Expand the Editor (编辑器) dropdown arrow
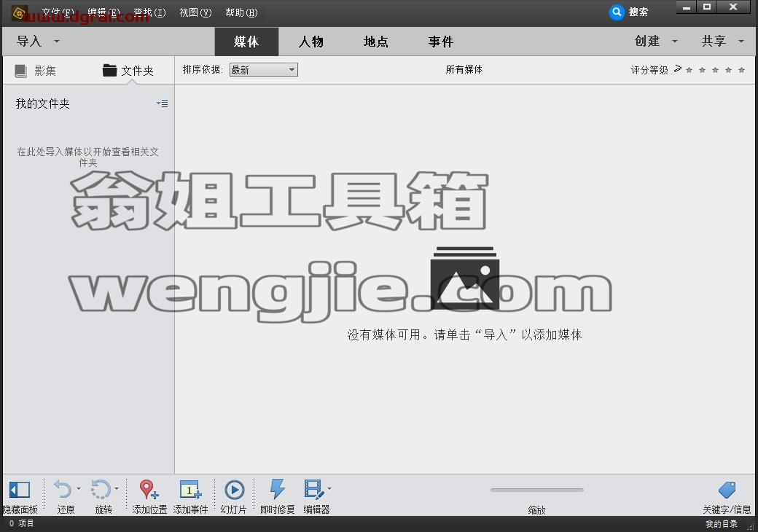The height and width of the screenshot is (532, 758). [x=329, y=488]
